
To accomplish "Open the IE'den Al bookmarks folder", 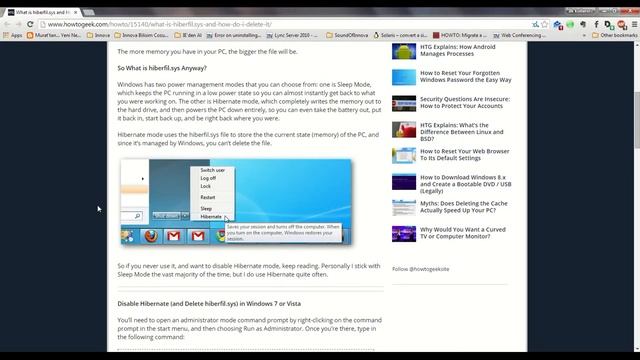I will tap(188, 36).
